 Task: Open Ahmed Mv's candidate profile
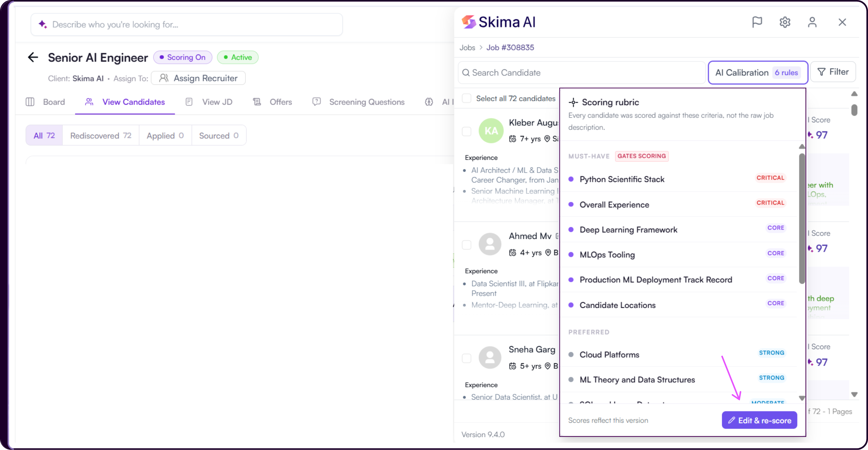(530, 236)
